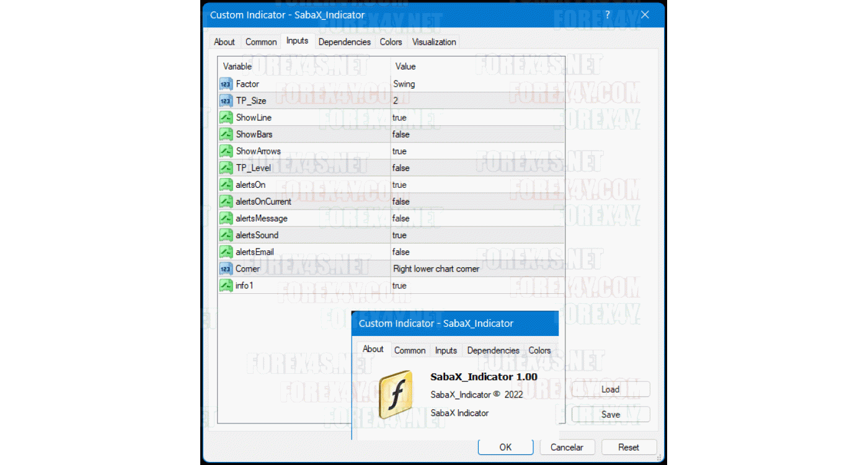
Task: Click the 123 icon next to Corner
Action: coord(226,268)
